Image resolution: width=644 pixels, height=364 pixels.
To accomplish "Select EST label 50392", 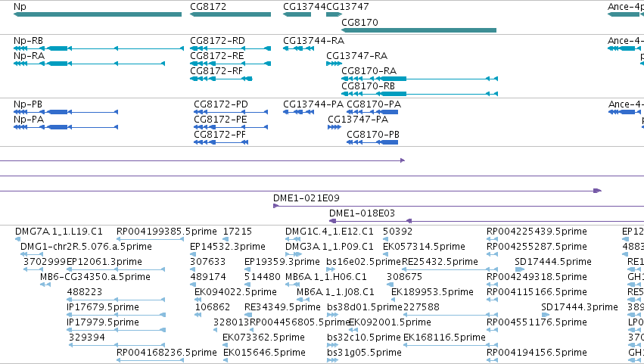I will (397, 232).
